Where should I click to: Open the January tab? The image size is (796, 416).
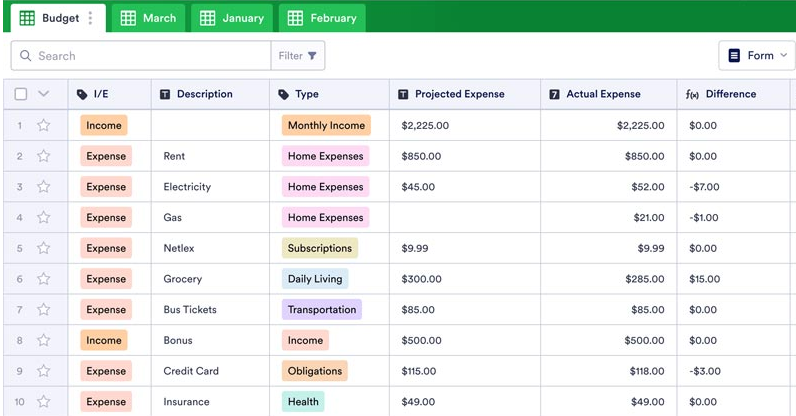coord(232,18)
